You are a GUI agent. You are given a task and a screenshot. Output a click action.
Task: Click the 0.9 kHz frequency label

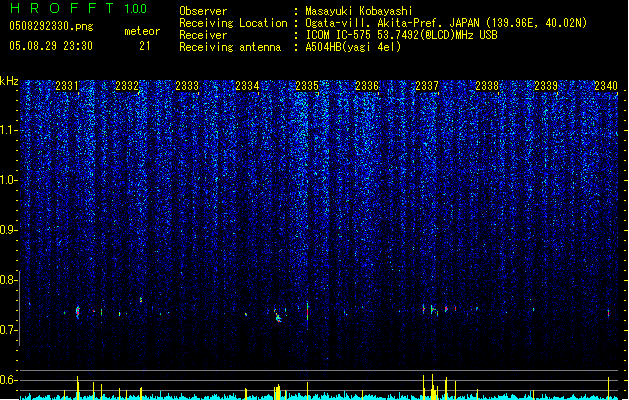click(9, 230)
